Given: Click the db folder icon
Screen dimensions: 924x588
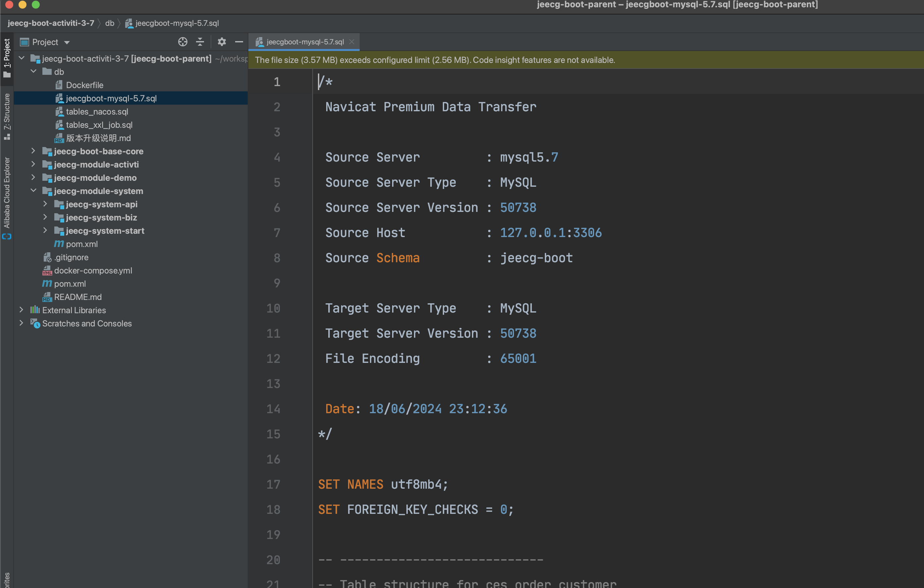Looking at the screenshot, I should tap(47, 71).
